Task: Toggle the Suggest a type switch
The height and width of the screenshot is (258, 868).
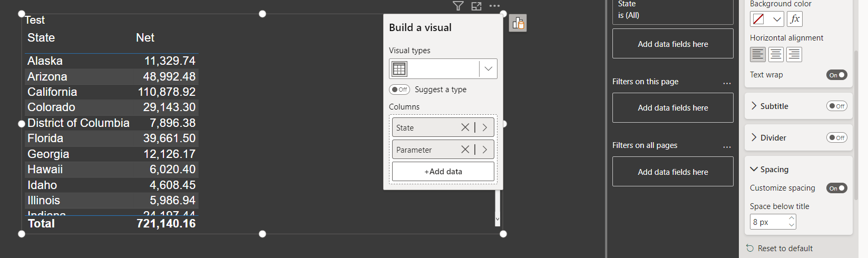Action: click(x=399, y=90)
